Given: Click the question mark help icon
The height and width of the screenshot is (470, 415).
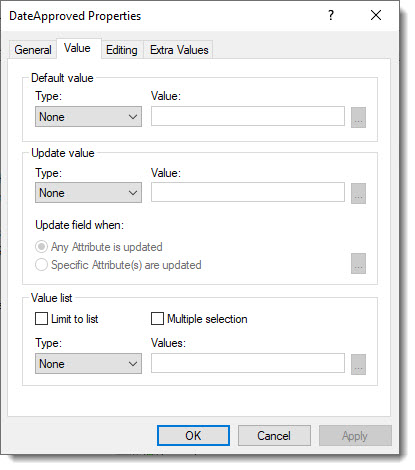Looking at the screenshot, I should [331, 15].
